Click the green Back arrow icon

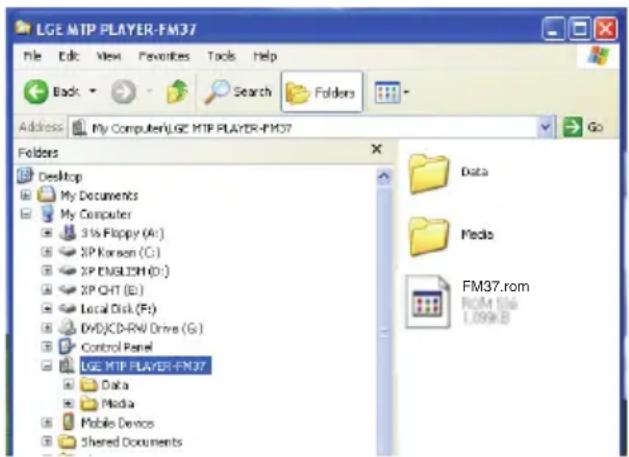[x=36, y=91]
